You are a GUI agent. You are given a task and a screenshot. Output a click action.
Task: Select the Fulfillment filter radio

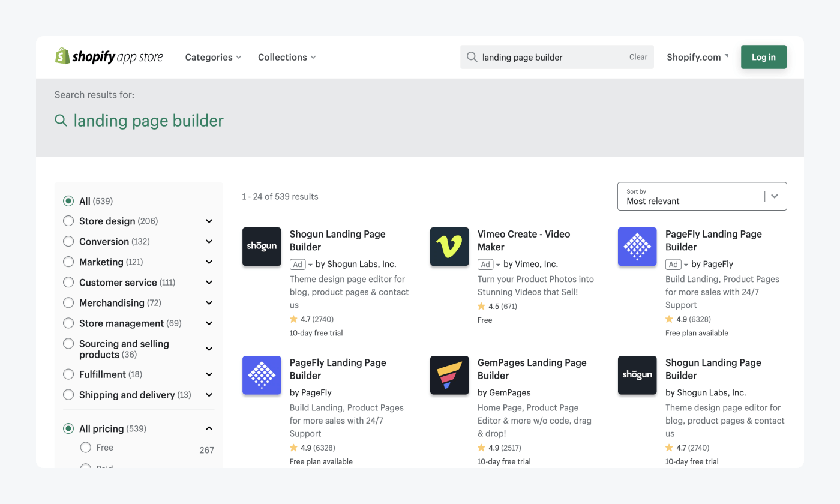point(68,374)
